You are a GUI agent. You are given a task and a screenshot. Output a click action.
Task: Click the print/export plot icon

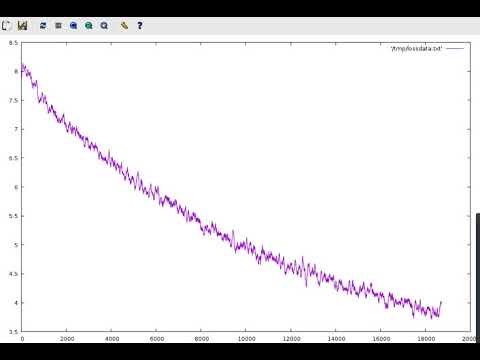pyautogui.click(x=22, y=26)
